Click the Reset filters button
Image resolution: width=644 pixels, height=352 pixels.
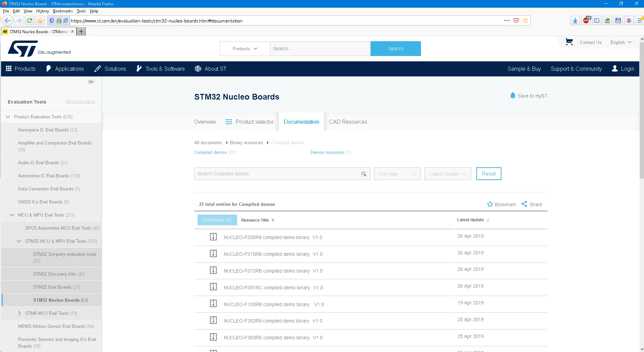coord(489,174)
